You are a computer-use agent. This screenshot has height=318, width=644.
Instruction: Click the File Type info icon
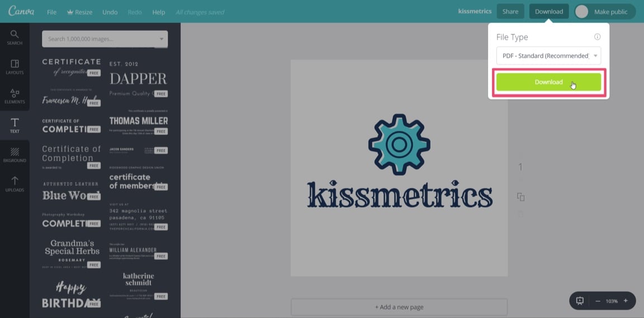tap(597, 37)
